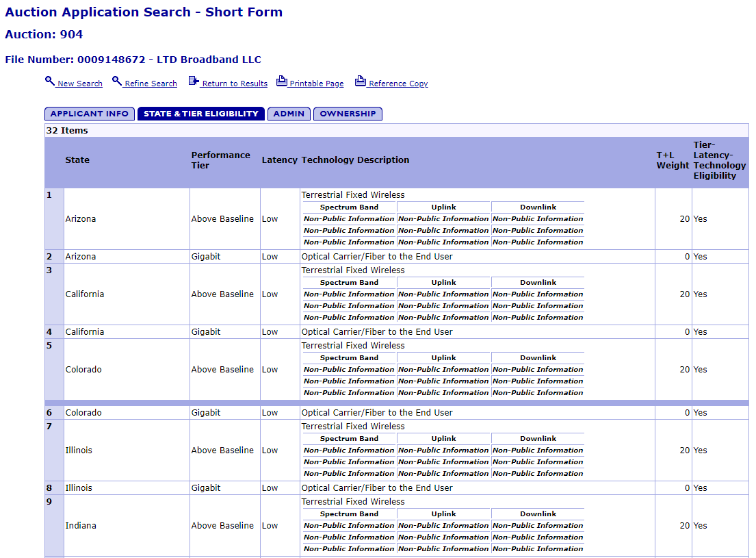Go back via Return to Results link
Image resolution: width=756 pixels, height=558 pixels.
235,84
